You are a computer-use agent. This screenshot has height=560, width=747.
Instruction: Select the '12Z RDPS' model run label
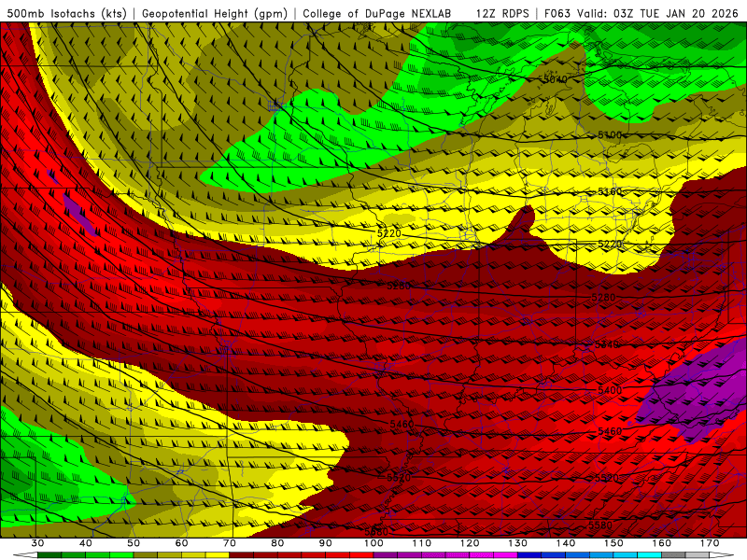tap(502, 13)
